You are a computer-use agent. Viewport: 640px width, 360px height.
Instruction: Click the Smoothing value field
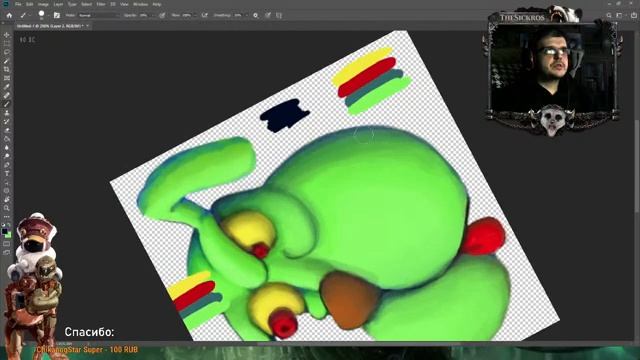pyautogui.click(x=238, y=15)
